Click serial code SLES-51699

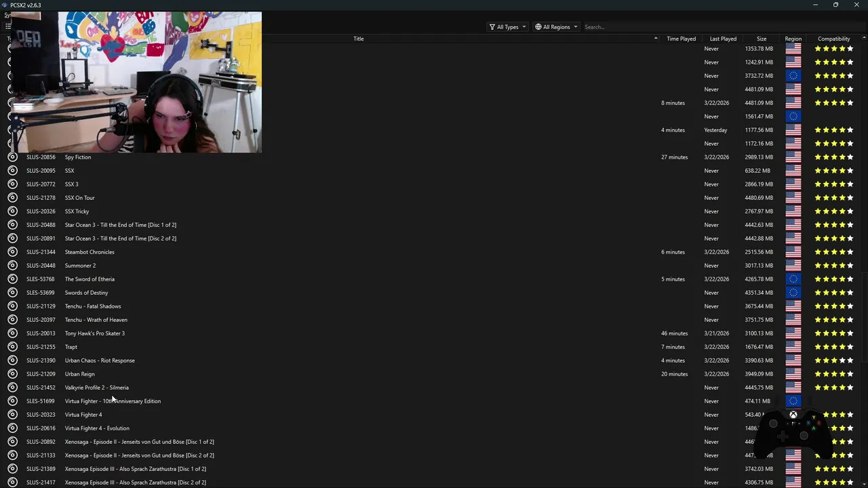click(x=40, y=401)
